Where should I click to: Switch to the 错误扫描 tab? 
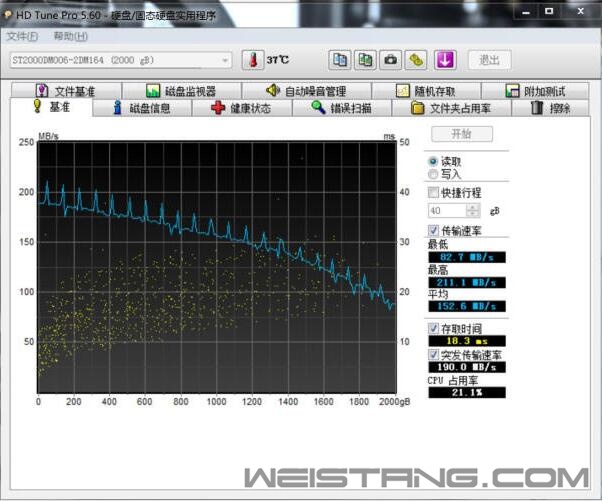(342, 108)
